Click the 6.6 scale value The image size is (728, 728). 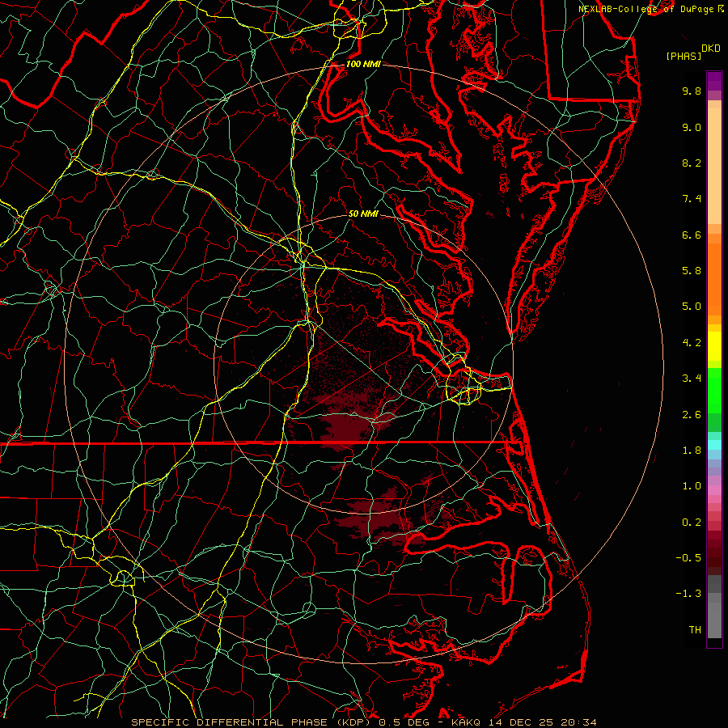click(692, 235)
